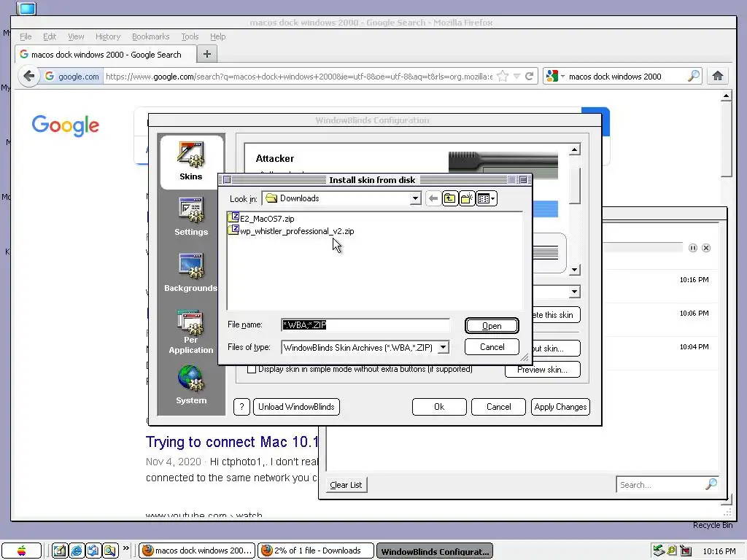Open the History menu in Firefox
Image resolution: width=747 pixels, height=560 pixels.
(108, 36)
